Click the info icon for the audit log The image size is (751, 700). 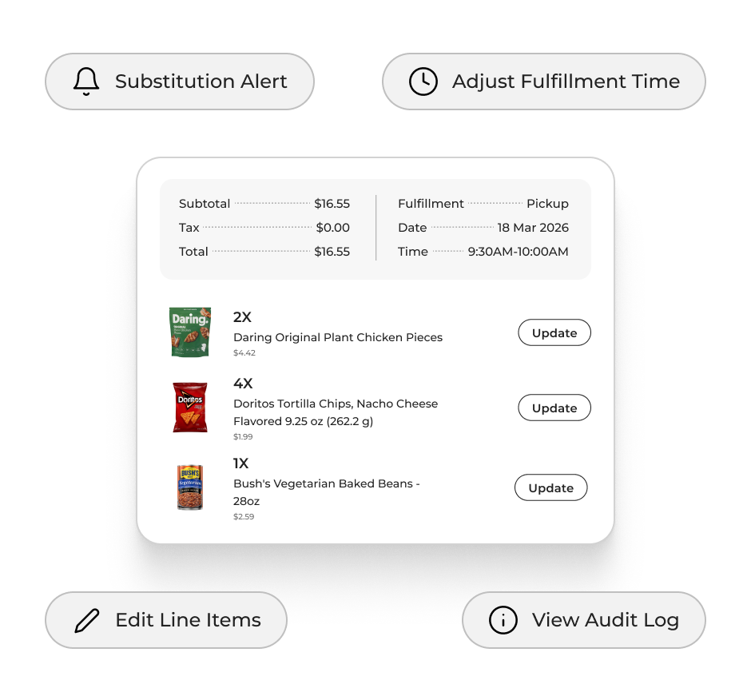click(x=503, y=620)
